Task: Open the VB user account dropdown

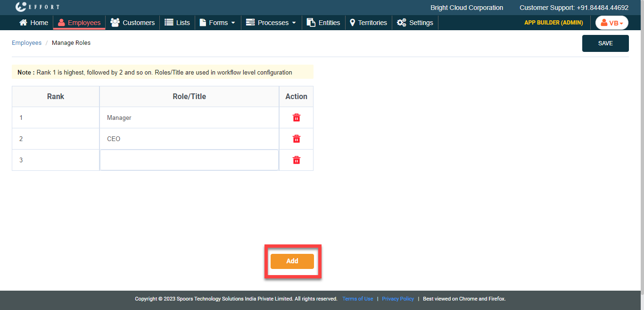Action: click(x=611, y=23)
